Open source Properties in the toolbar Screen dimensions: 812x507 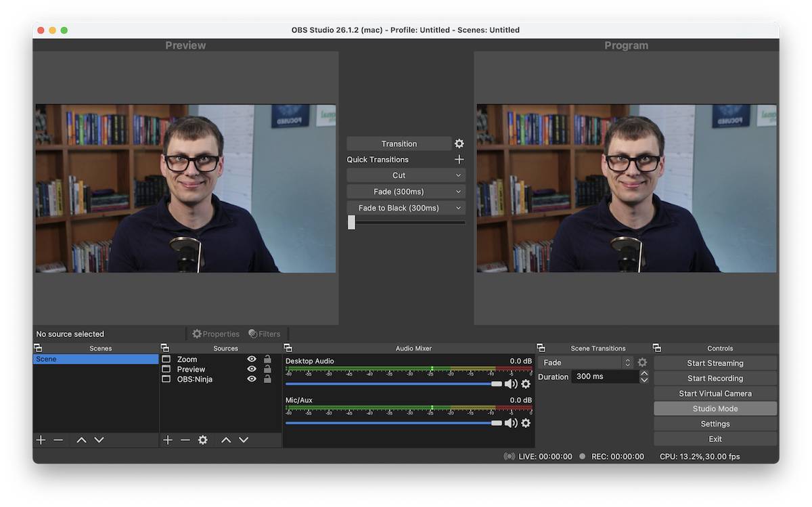pos(216,334)
